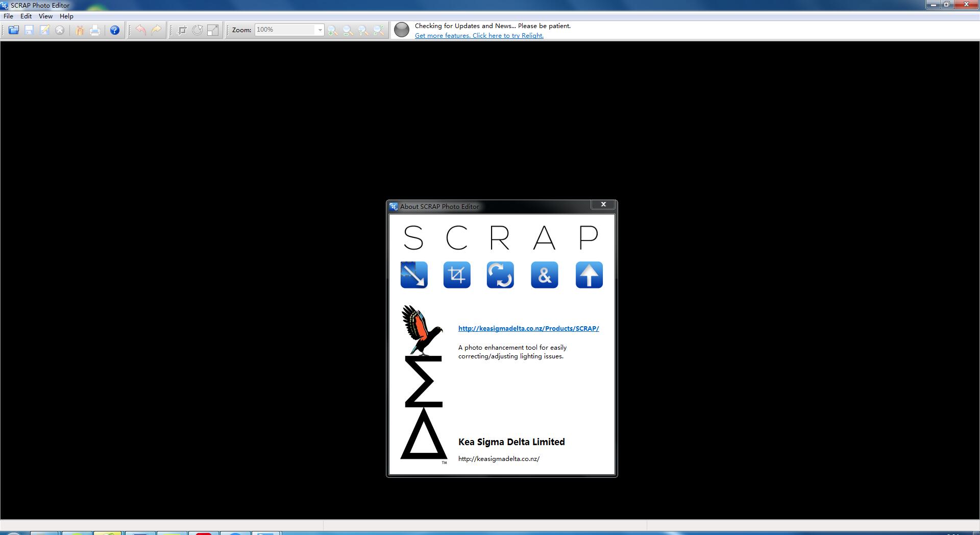The height and width of the screenshot is (535, 980).
Task: Click the blue Scale arrow icon in About dialog
Action: point(414,275)
